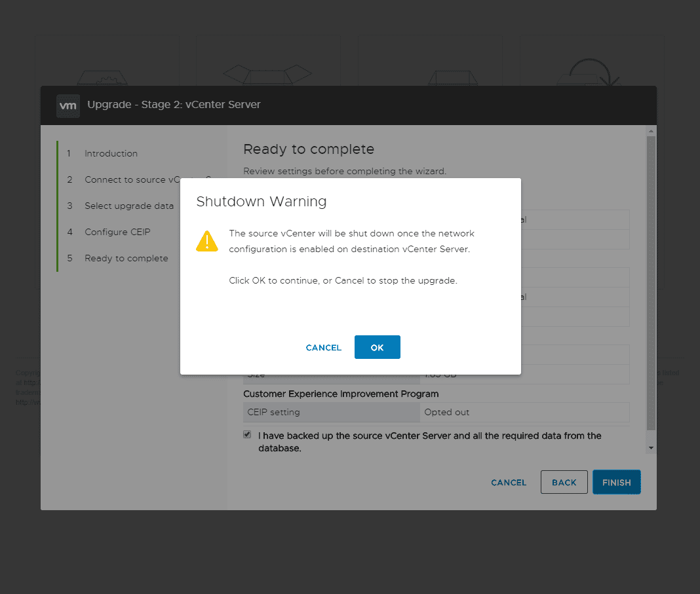Select step 5 Ready to complete

click(x=117, y=258)
